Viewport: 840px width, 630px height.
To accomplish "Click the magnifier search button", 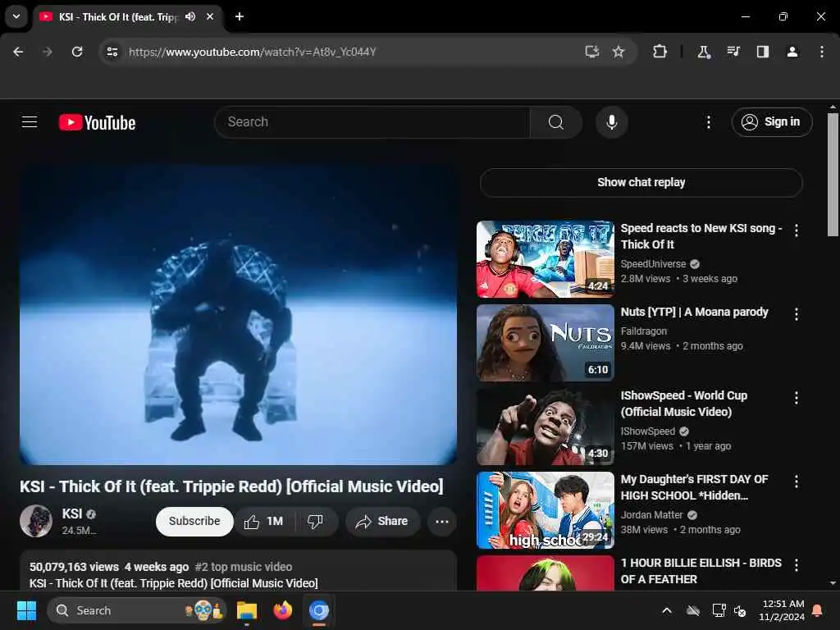I will pos(555,122).
